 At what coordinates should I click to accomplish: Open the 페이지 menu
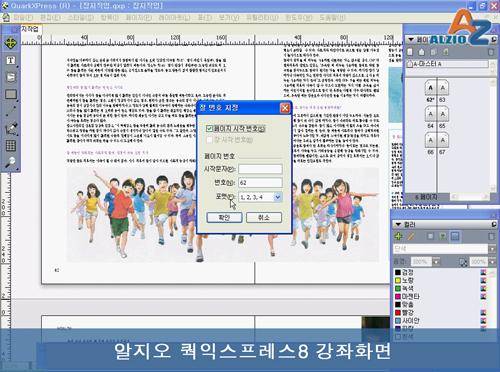138,18
